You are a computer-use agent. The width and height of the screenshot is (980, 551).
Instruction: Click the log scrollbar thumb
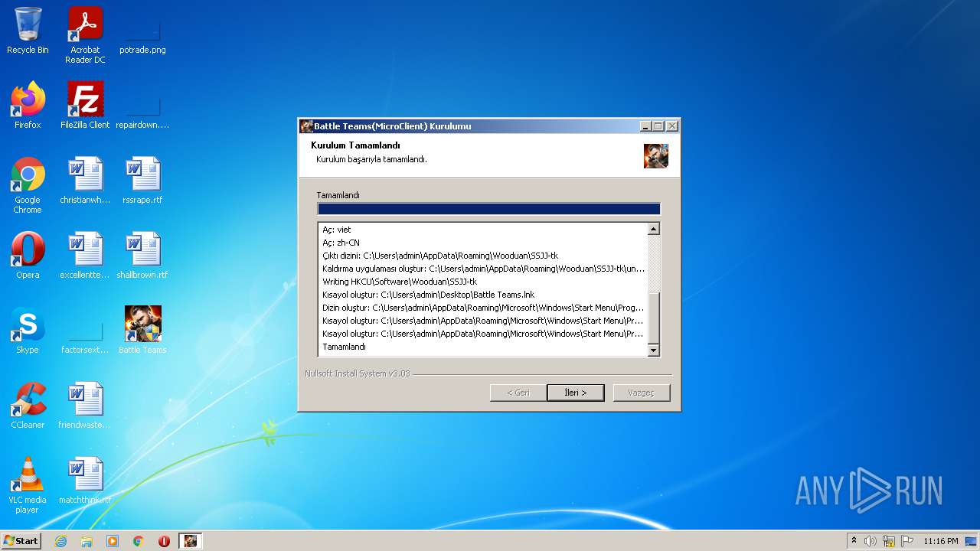pyautogui.click(x=654, y=318)
